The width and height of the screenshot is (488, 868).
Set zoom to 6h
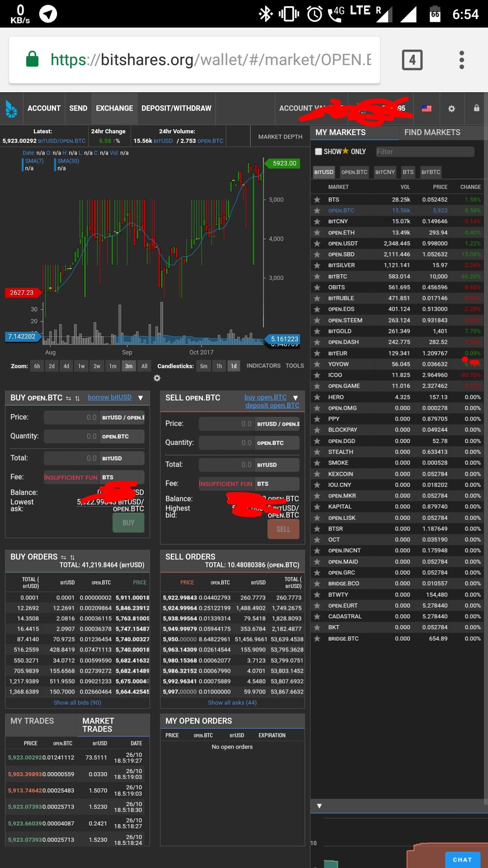(37, 366)
